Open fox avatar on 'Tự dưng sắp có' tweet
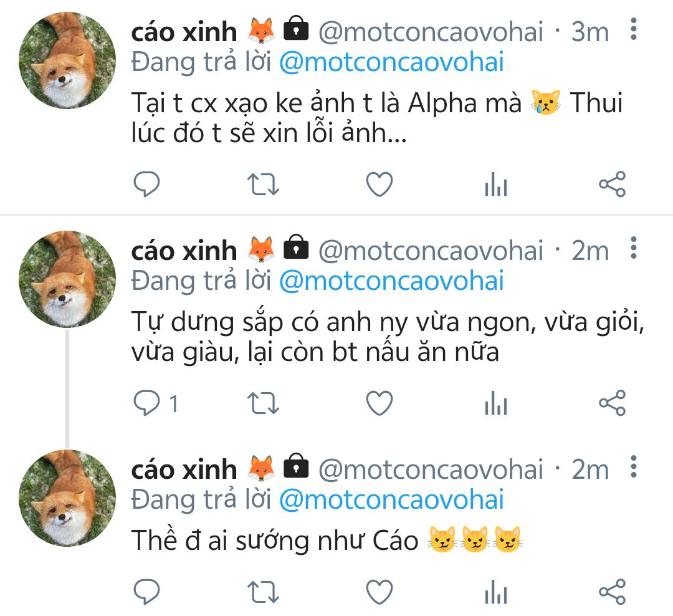This screenshot has height=616, width=673. (67, 279)
